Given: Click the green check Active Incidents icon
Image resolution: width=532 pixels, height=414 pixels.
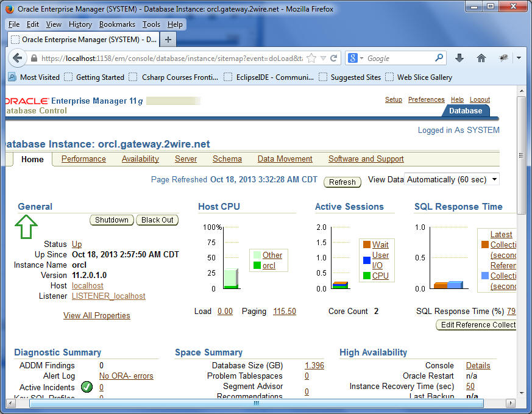Looking at the screenshot, I should (87, 387).
